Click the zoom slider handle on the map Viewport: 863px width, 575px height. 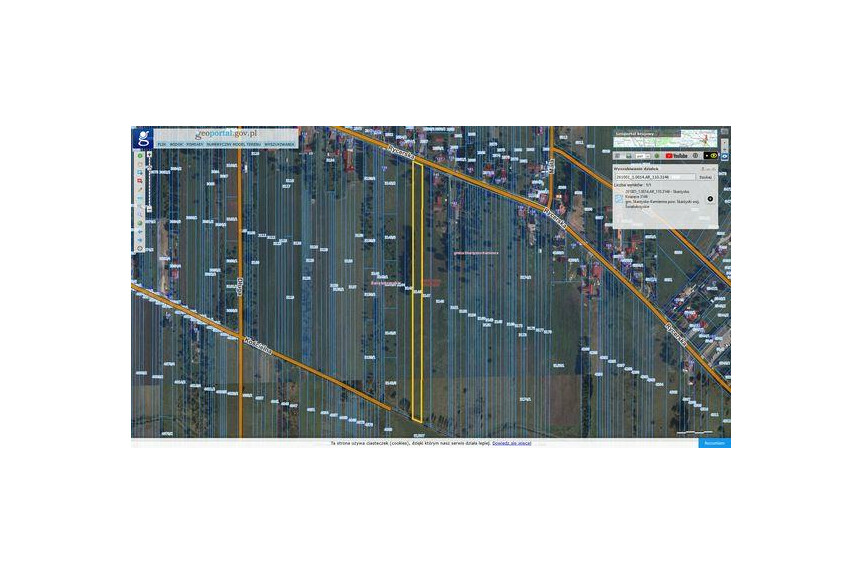149,208
